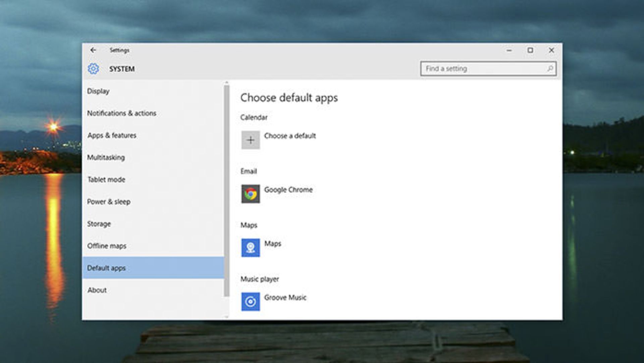Click scrollbar up arrow in sidebar
This screenshot has width=644, height=363.
pyautogui.click(x=227, y=82)
